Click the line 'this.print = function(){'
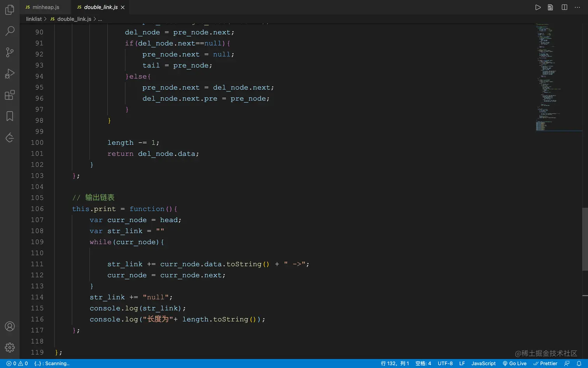 pyautogui.click(x=124, y=209)
